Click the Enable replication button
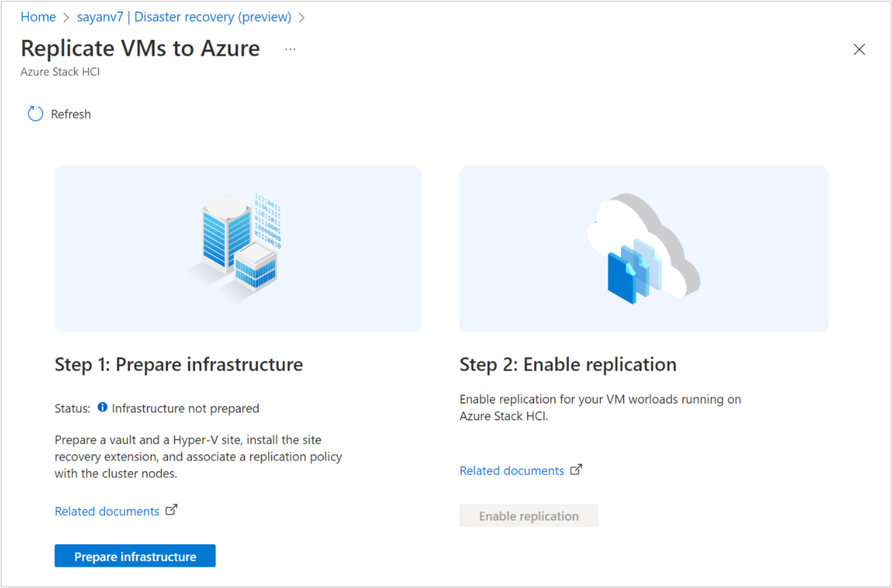The height and width of the screenshot is (588, 892). [528, 516]
